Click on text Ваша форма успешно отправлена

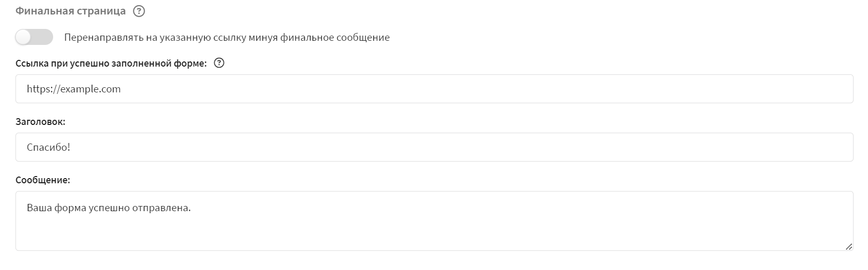tap(109, 208)
